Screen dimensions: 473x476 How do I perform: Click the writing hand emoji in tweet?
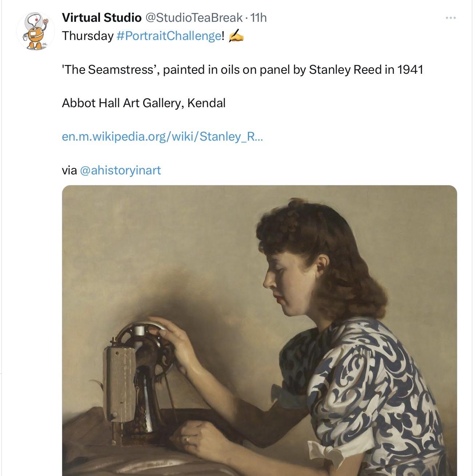pyautogui.click(x=236, y=36)
